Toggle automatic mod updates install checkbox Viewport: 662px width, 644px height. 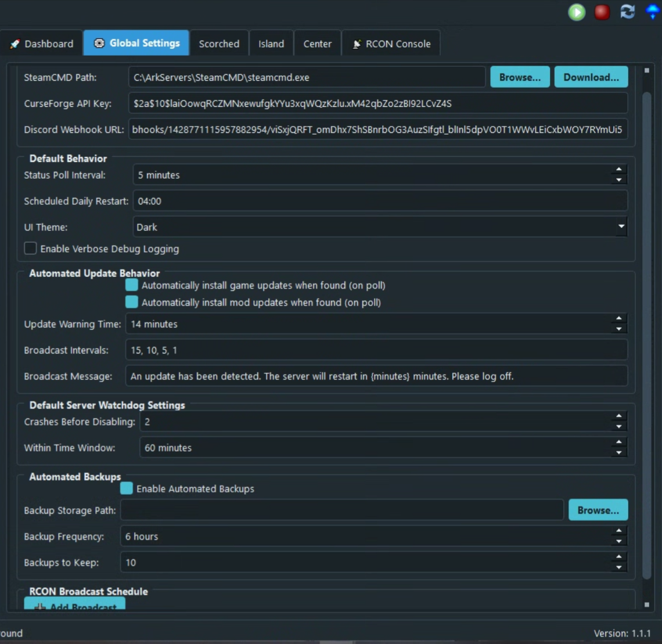[132, 302]
